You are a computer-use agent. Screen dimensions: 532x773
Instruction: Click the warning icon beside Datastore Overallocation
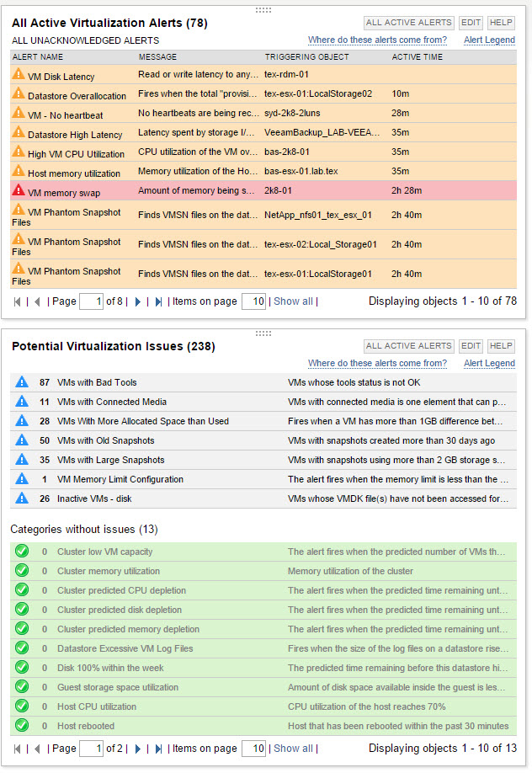tap(19, 93)
